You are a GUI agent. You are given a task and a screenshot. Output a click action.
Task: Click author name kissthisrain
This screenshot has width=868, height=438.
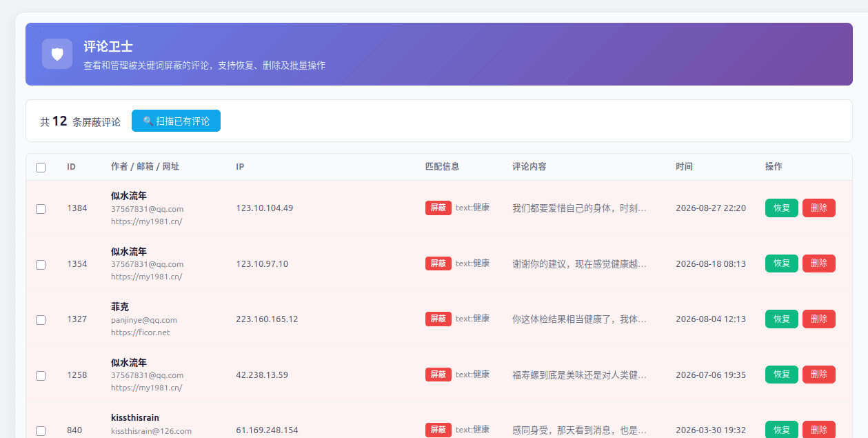135,418
